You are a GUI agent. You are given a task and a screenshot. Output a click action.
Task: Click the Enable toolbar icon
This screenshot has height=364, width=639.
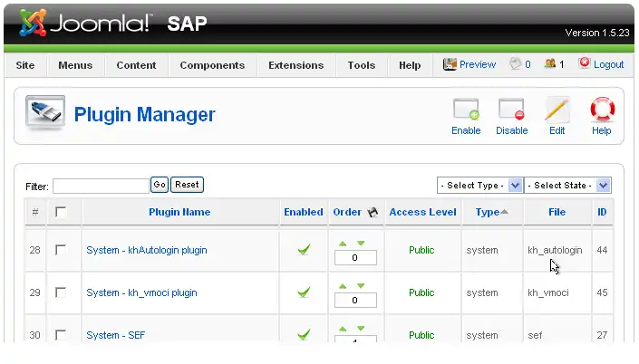466,111
